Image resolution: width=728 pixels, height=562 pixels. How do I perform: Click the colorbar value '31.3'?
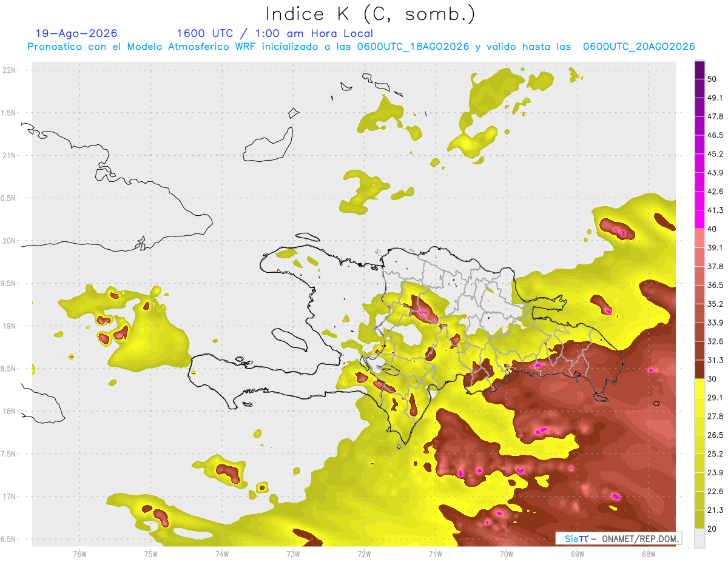(x=715, y=360)
